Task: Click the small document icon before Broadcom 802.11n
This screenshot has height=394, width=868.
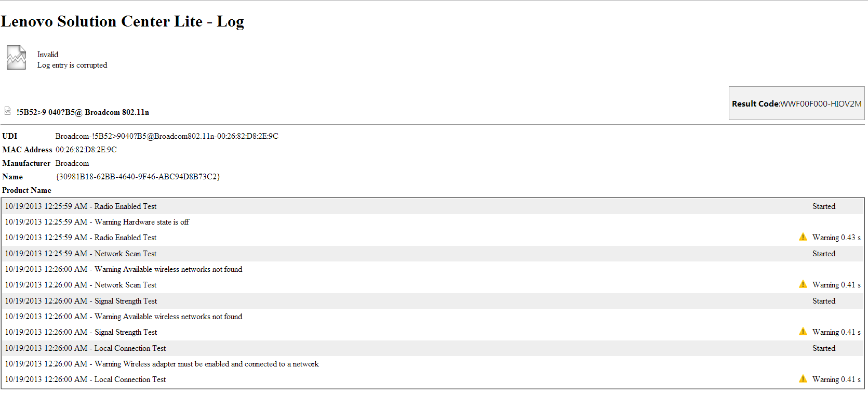Action: pos(8,111)
